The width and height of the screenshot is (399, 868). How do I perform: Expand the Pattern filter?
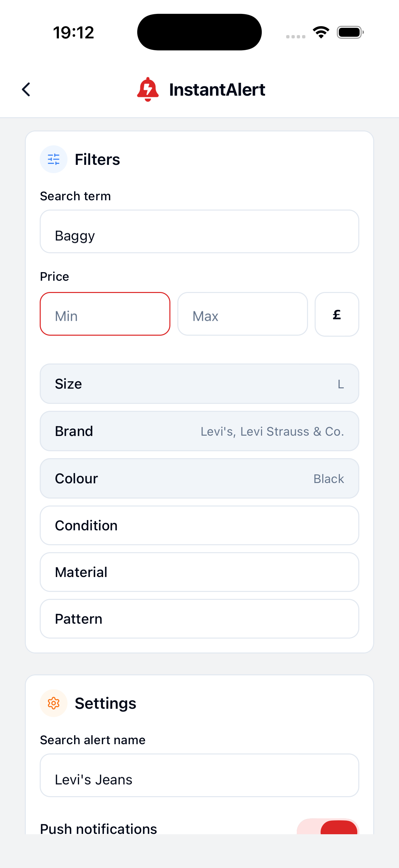pos(199,619)
